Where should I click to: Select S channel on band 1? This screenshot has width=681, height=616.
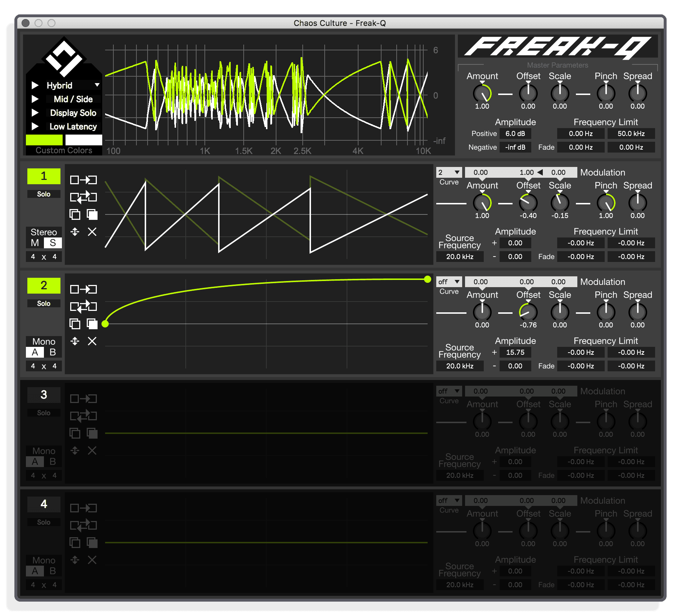(x=53, y=243)
